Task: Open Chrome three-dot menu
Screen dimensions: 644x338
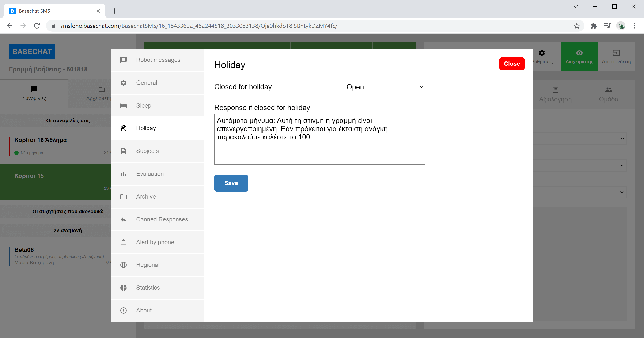Action: pos(634,26)
